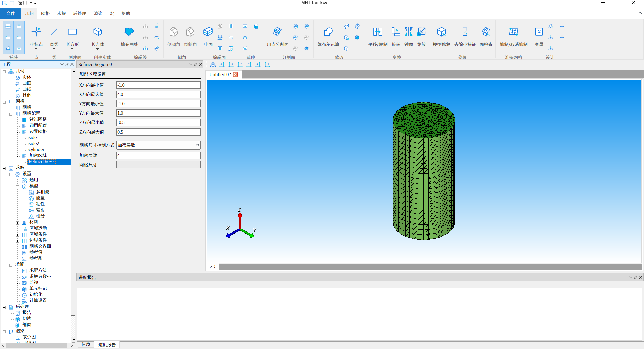Click the X方向最大值 input field
The height and width of the screenshot is (349, 644).
(x=158, y=94)
